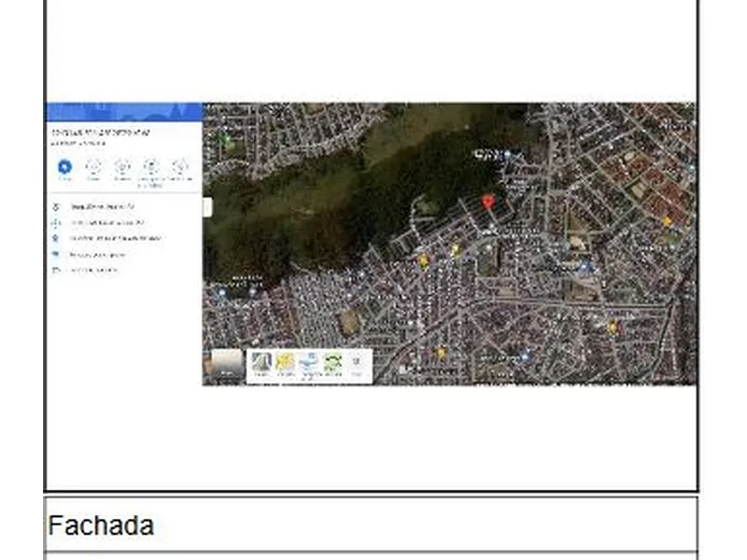Select the add a label row

point(93,271)
